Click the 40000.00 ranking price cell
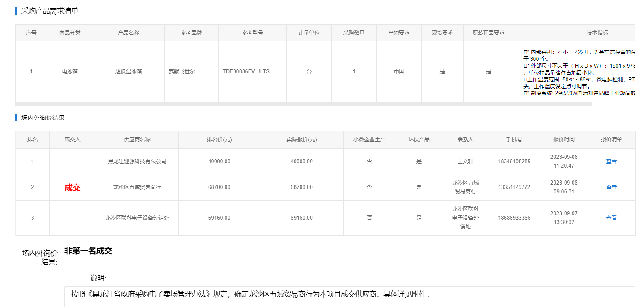 [x=219, y=161]
